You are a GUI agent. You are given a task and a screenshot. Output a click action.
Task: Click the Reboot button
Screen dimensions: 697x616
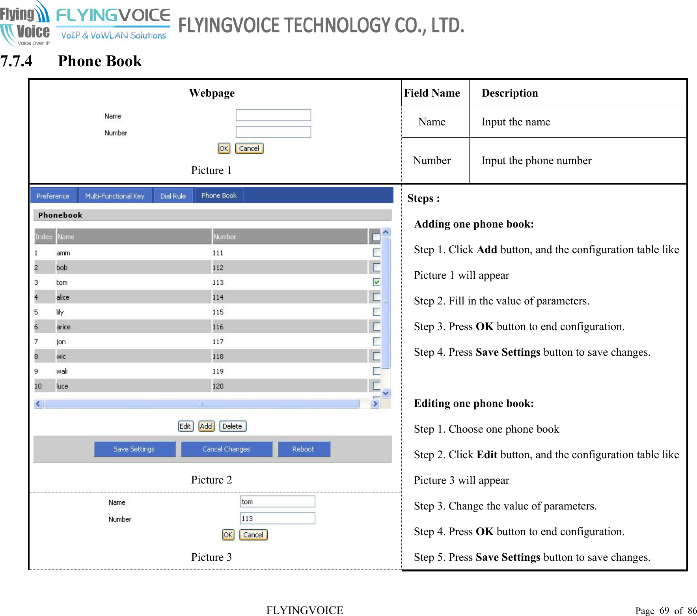[x=304, y=449]
